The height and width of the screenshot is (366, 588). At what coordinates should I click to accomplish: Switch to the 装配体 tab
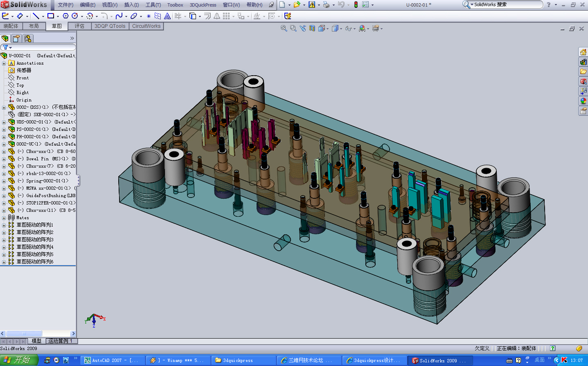point(11,26)
